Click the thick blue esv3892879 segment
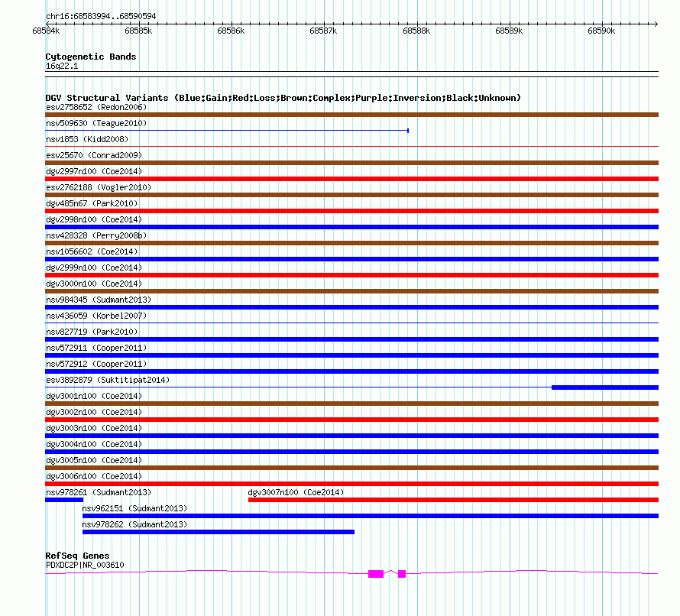The width and height of the screenshot is (680, 616). coord(605,387)
